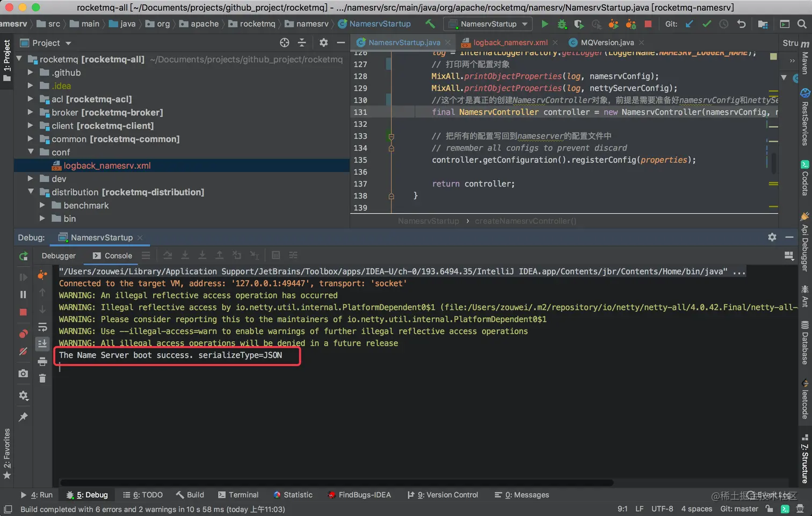The image size is (812, 516).
Task: Switch to the MQVersion.java editor tab
Action: 607,42
